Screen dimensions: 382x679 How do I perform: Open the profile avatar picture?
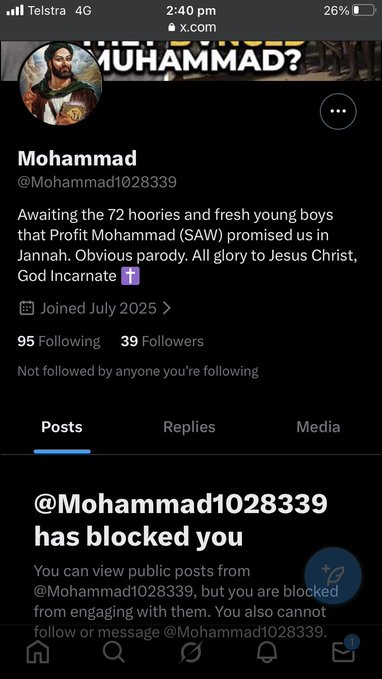(61, 84)
